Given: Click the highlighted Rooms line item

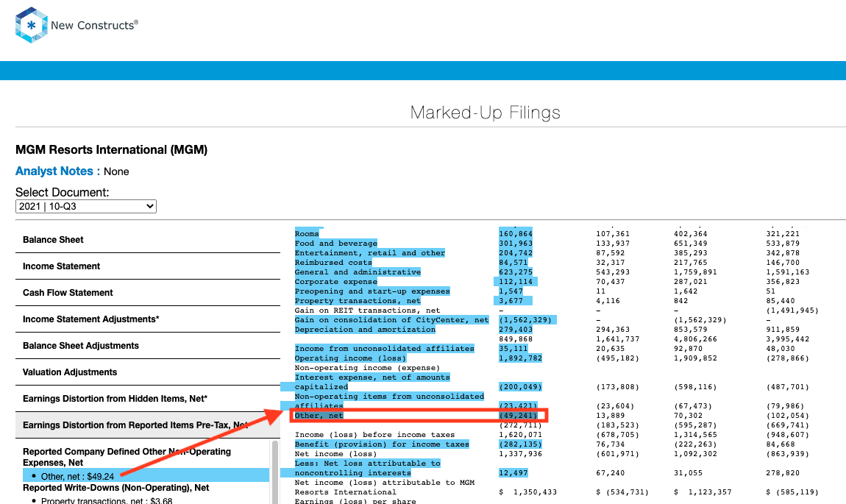Looking at the screenshot, I should tap(307, 234).
